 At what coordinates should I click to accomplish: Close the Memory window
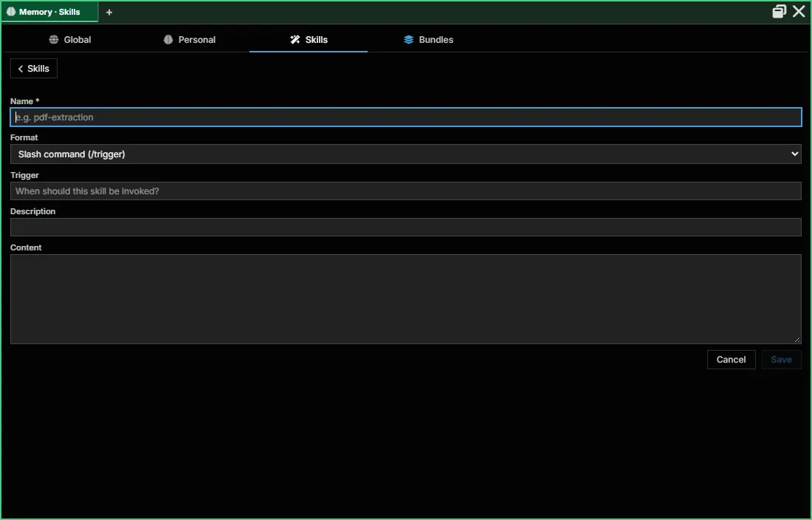tap(799, 11)
